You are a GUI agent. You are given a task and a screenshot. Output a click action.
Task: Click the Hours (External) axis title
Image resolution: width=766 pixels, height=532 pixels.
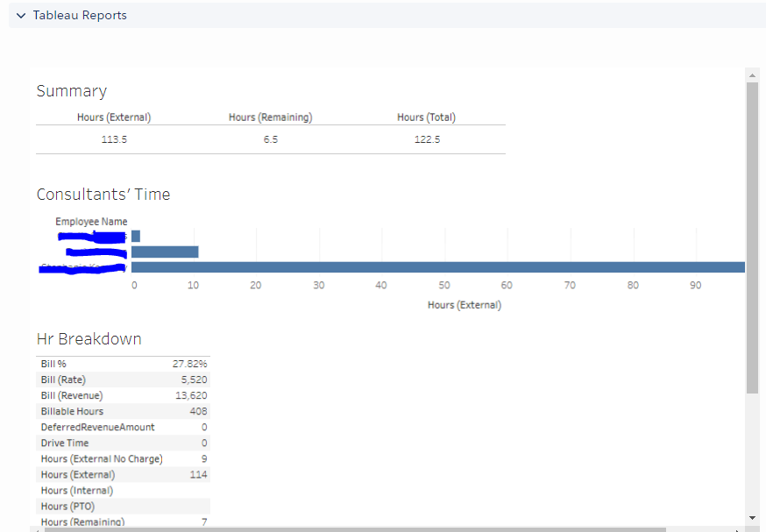465,305
